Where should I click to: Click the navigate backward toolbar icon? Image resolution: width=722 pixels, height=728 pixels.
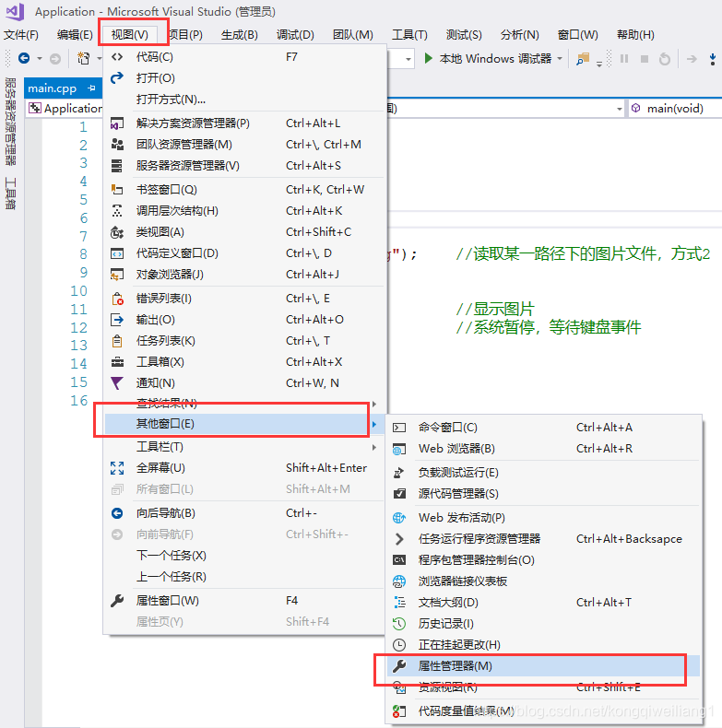(x=24, y=58)
